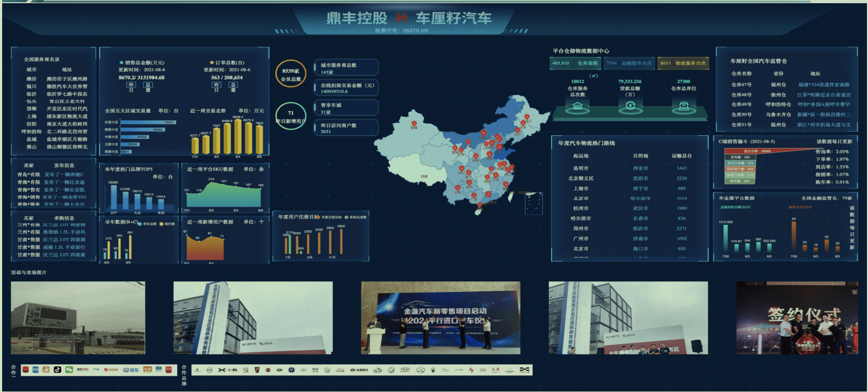Viewport: 868px width, 392px height.
Task: Open the 金盏汽车新零售项目启动 event photo
Action: (x=440, y=318)
